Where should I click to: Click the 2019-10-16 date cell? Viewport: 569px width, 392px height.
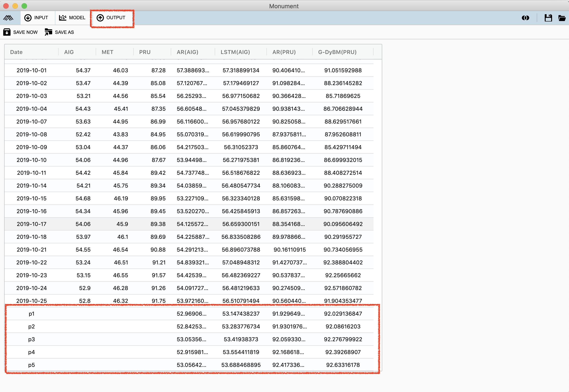tap(31, 211)
